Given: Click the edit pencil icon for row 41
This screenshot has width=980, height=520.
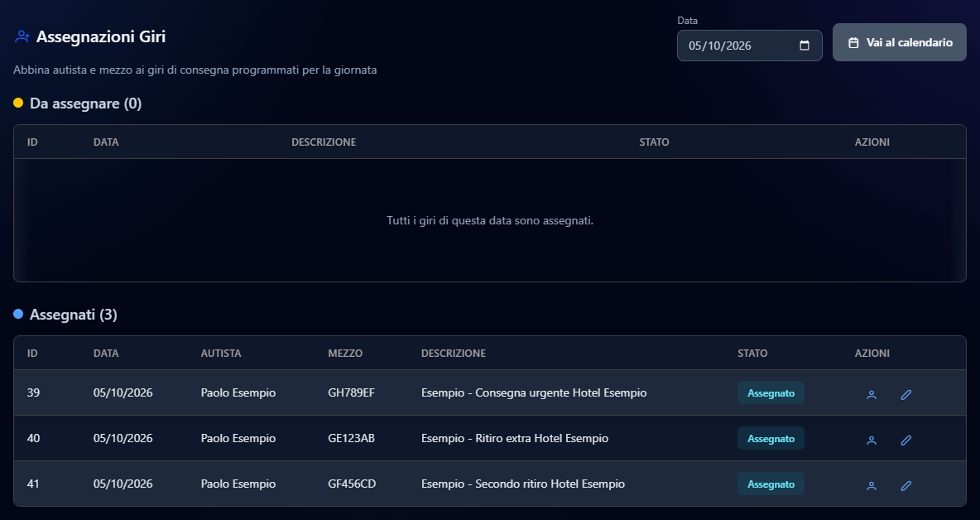Looking at the screenshot, I should point(906,485).
